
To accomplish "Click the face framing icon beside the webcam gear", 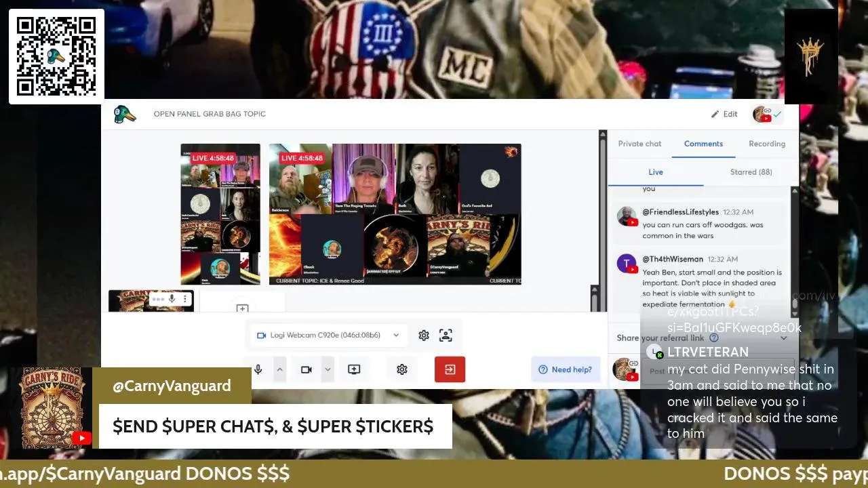I will pos(446,335).
